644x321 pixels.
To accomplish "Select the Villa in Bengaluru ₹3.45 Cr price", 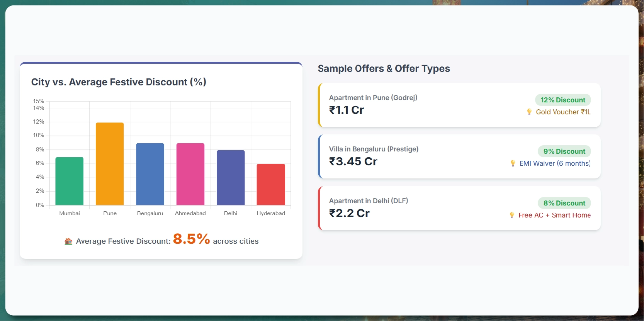I will tap(353, 161).
